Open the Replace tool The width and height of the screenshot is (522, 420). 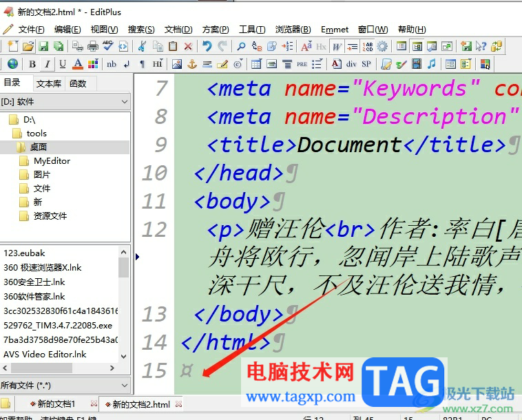tap(257, 46)
